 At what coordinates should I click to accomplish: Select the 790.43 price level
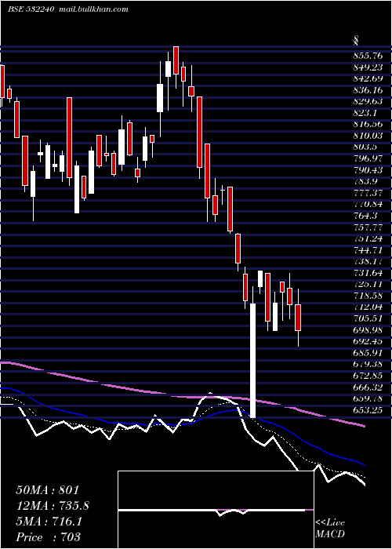point(368,170)
